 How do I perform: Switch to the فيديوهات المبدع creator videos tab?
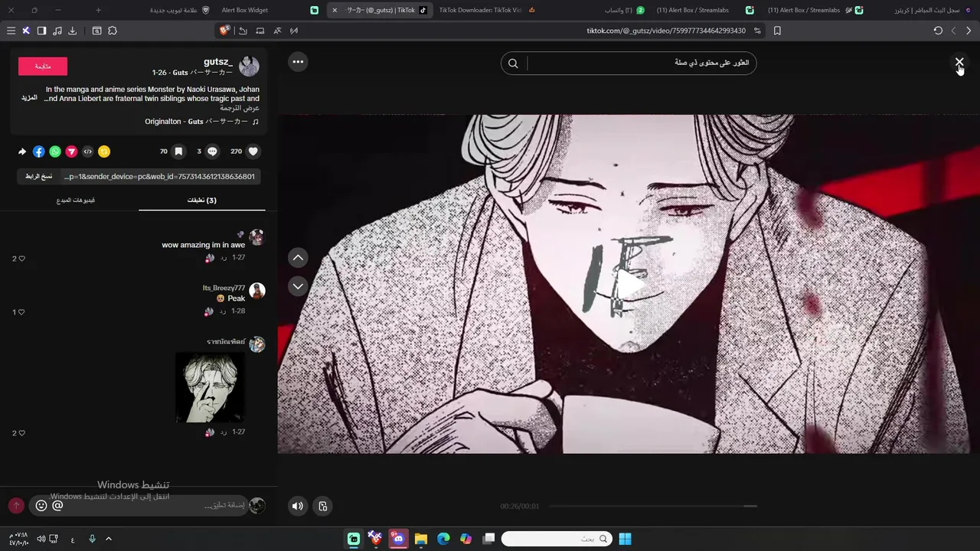click(76, 201)
